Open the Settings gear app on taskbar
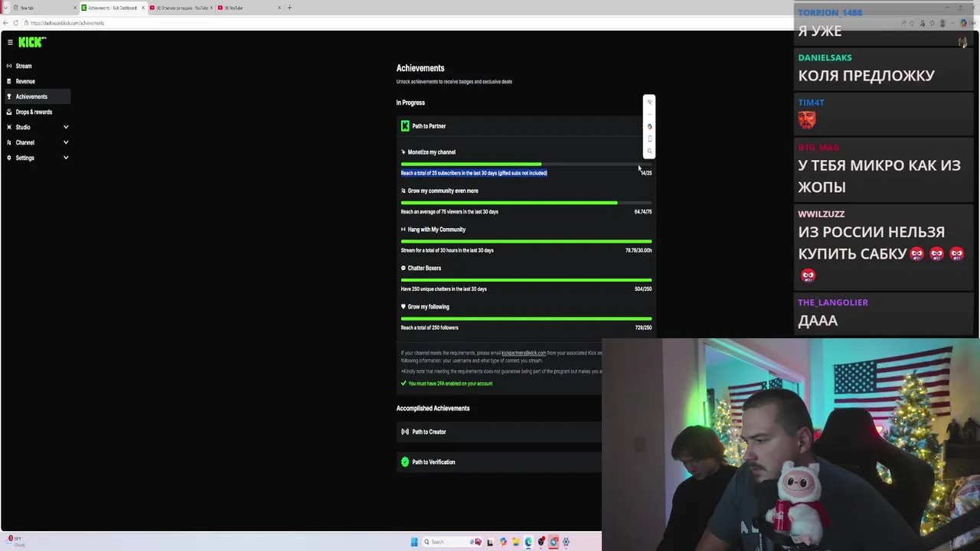980x551 pixels. (566, 542)
